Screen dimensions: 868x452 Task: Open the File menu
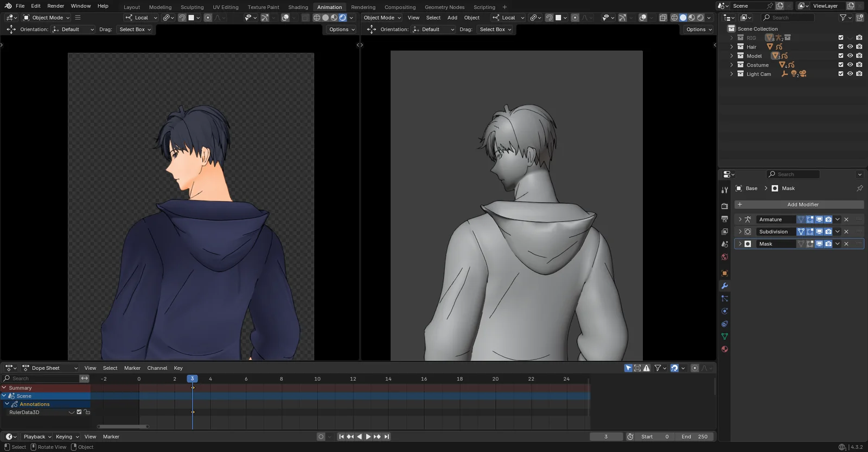[x=20, y=6]
